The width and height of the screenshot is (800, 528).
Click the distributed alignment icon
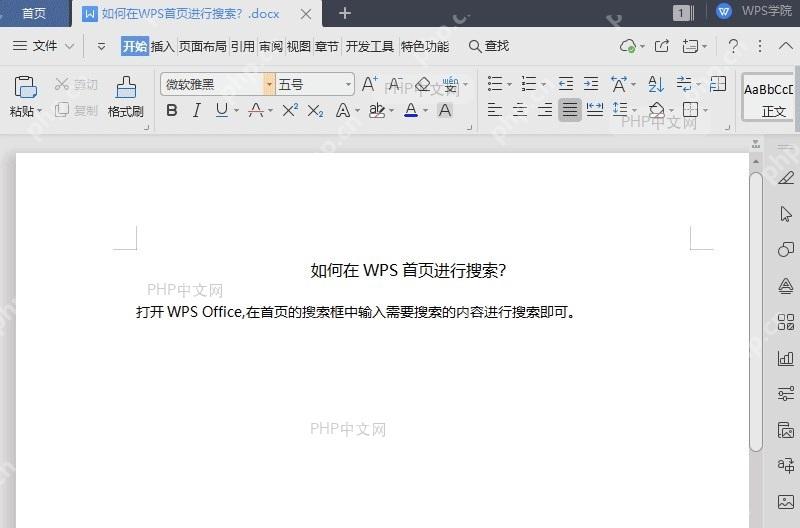(x=595, y=110)
